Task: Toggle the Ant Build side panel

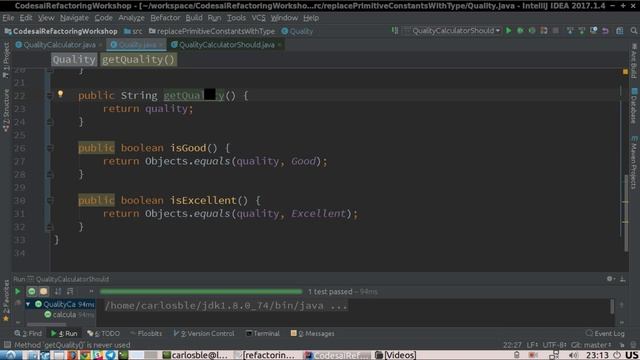Action: [634, 61]
